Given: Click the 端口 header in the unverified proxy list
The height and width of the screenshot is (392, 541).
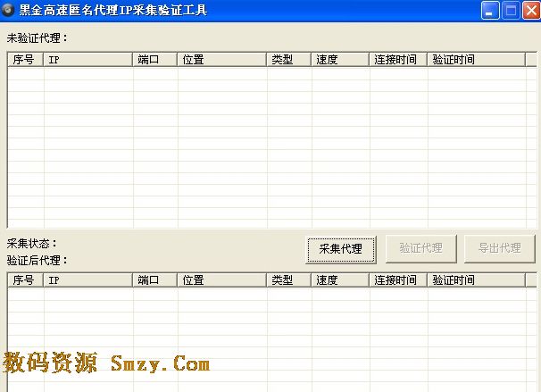Looking at the screenshot, I should tap(155, 60).
